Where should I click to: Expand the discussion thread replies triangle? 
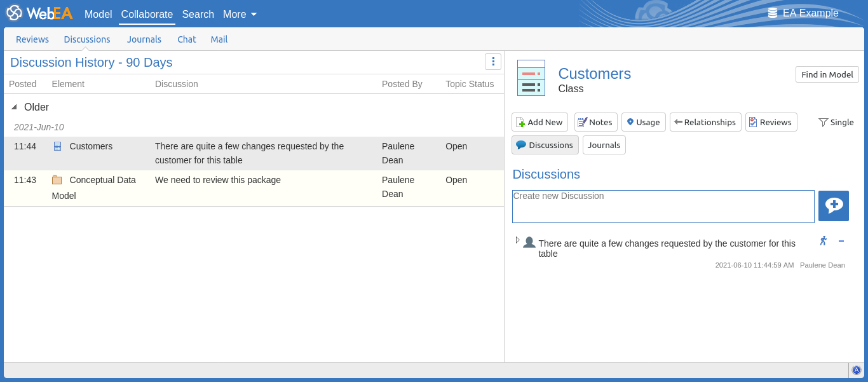coord(517,240)
